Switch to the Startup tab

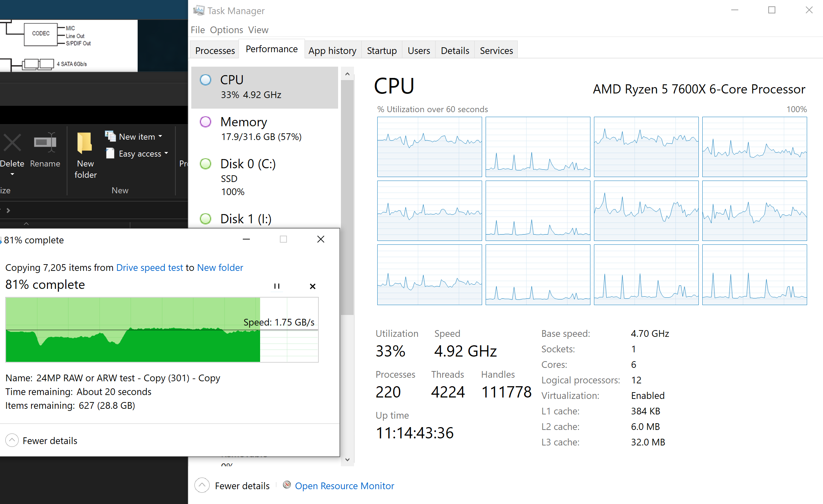click(x=382, y=50)
